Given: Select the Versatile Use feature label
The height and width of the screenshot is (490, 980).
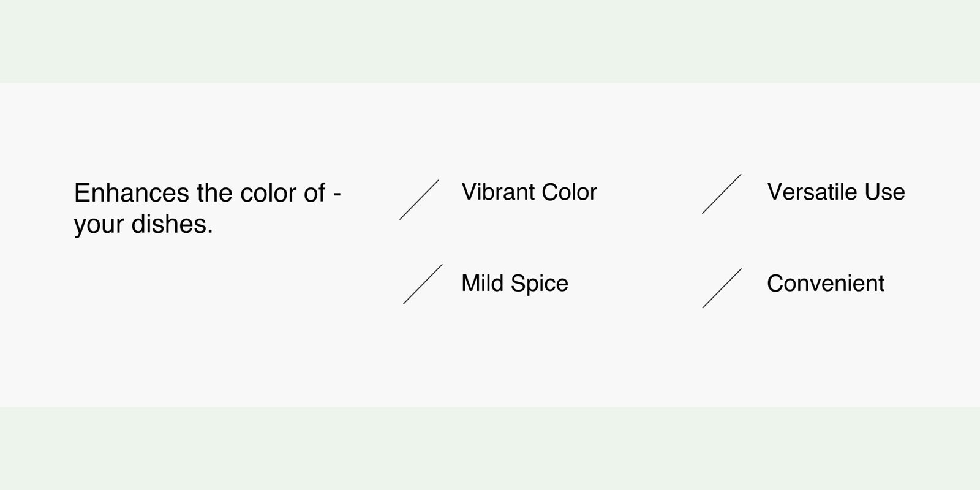Looking at the screenshot, I should (835, 192).
